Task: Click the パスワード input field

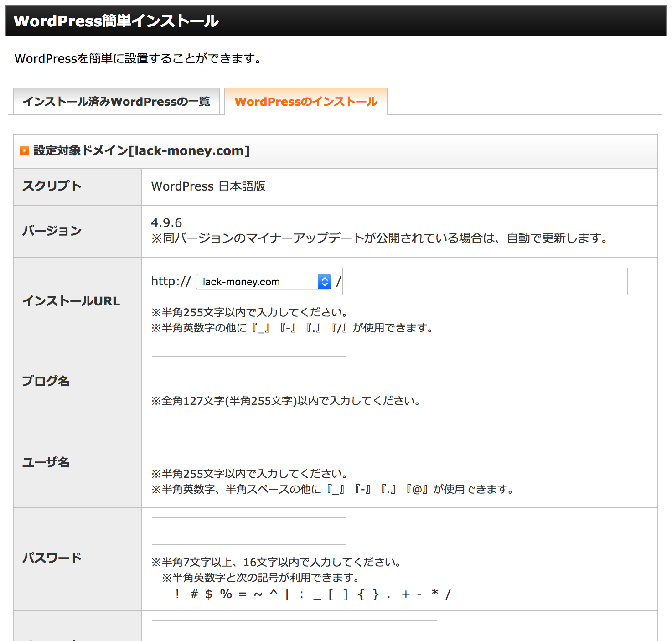Action: point(249,531)
